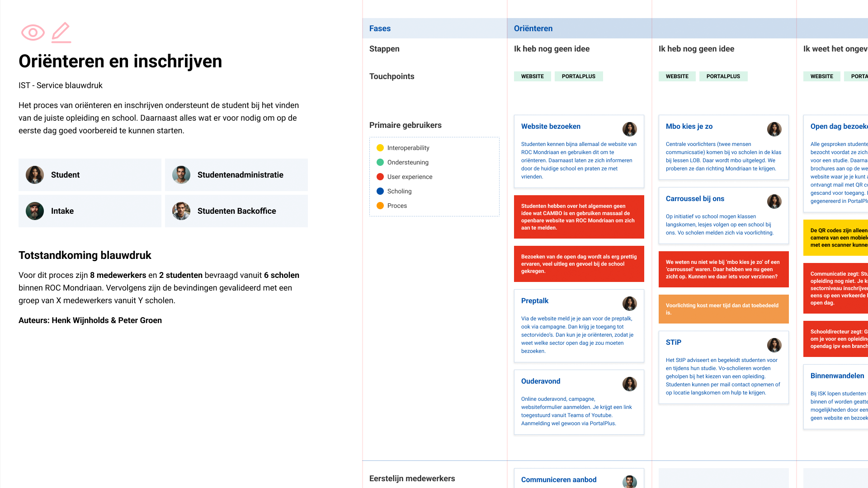Click avatar on STiP card
This screenshot has height=488, width=868.
(774, 345)
